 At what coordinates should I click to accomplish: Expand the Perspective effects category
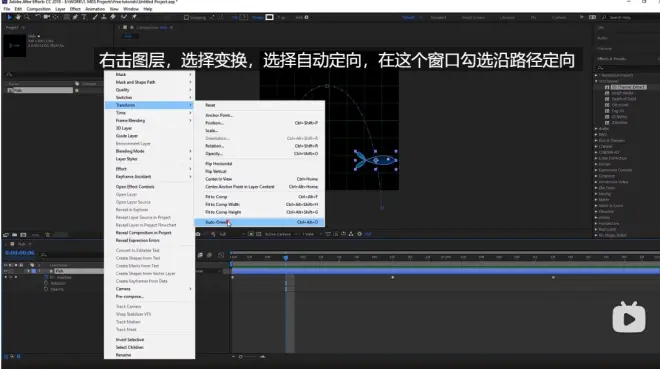click(596, 223)
